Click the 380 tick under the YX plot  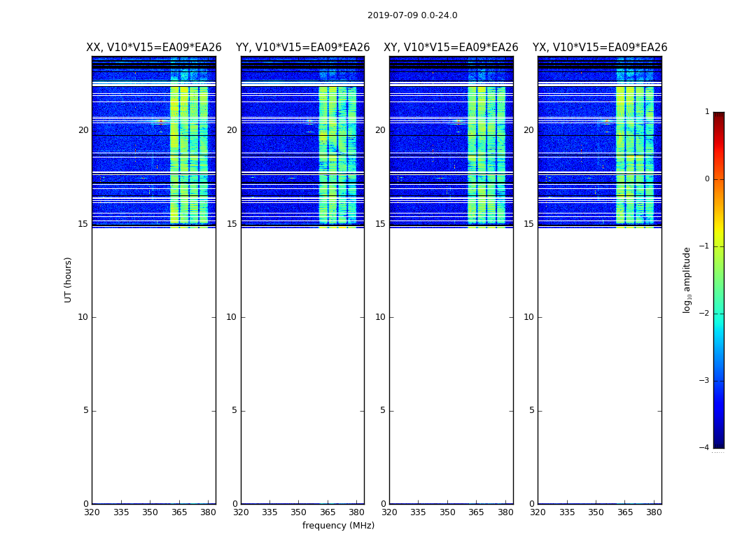(x=654, y=512)
